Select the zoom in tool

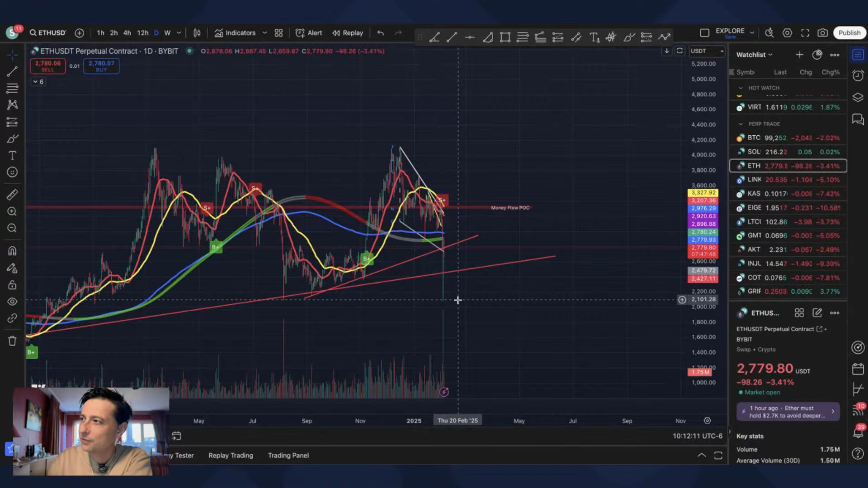pos(12,212)
